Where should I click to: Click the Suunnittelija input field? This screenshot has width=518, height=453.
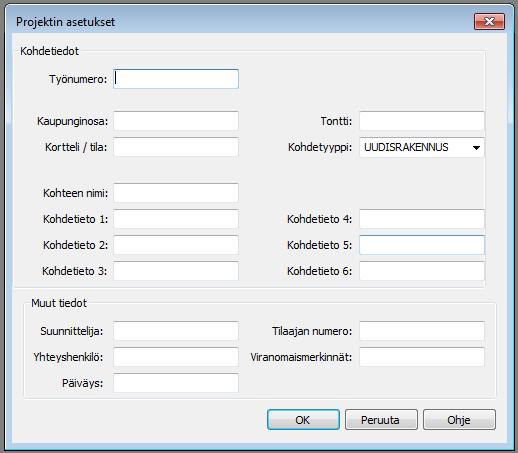(x=176, y=331)
